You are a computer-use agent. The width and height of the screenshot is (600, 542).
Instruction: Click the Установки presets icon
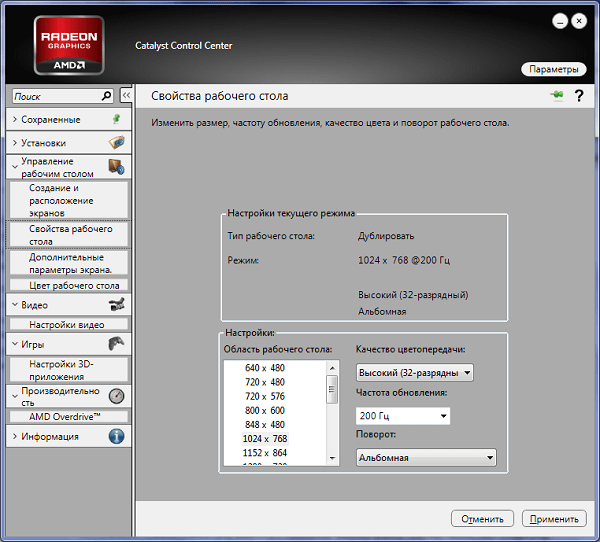(117, 142)
